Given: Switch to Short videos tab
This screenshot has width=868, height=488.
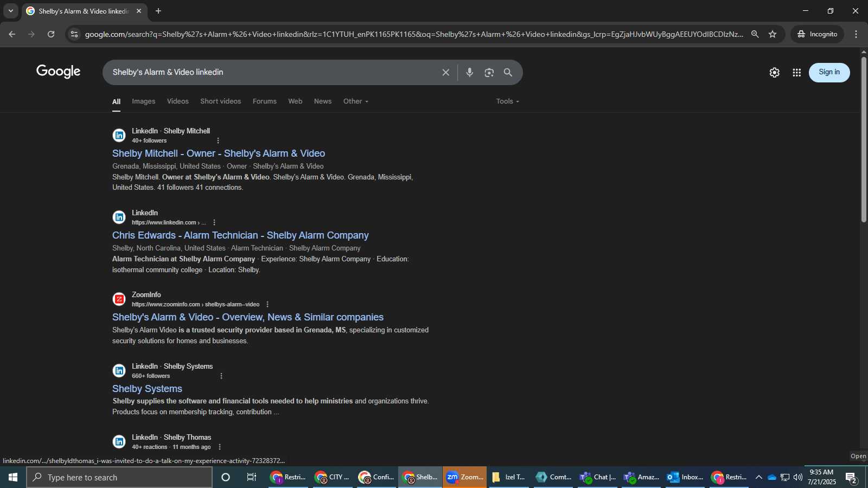Looking at the screenshot, I should click(221, 101).
